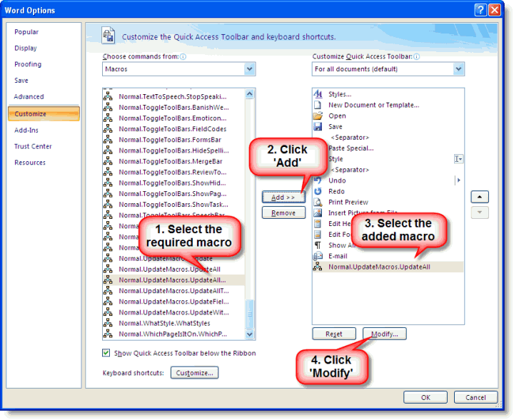Select the first <Separator> entry in toolbar list

click(x=388, y=137)
